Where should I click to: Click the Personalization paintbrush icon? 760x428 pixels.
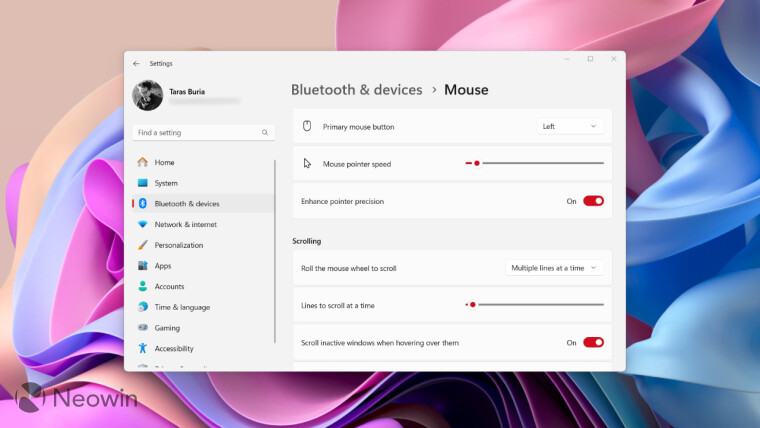[x=142, y=245]
